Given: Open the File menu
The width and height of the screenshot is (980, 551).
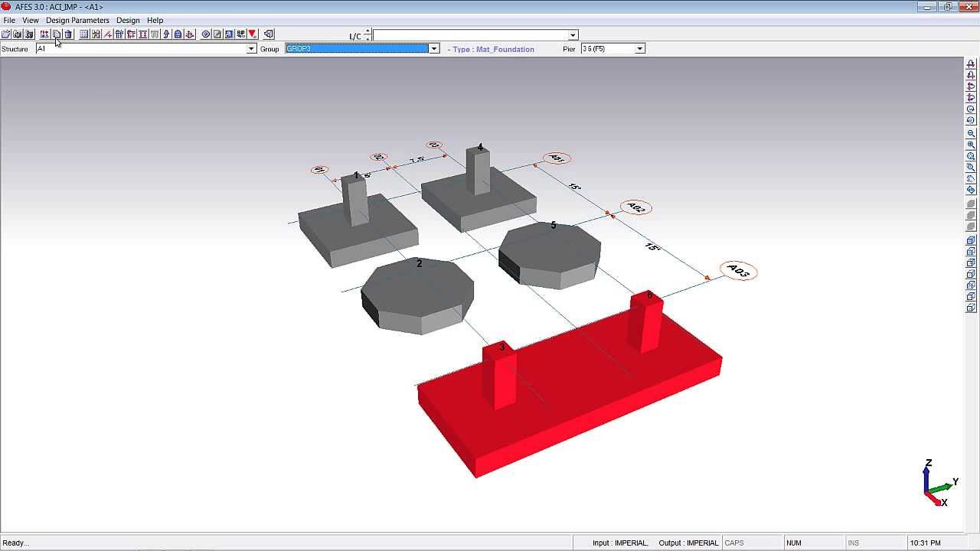Looking at the screenshot, I should (9, 20).
